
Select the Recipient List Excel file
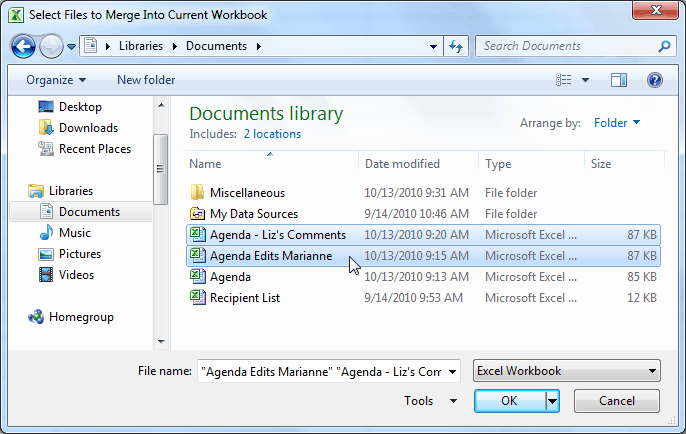click(x=244, y=298)
